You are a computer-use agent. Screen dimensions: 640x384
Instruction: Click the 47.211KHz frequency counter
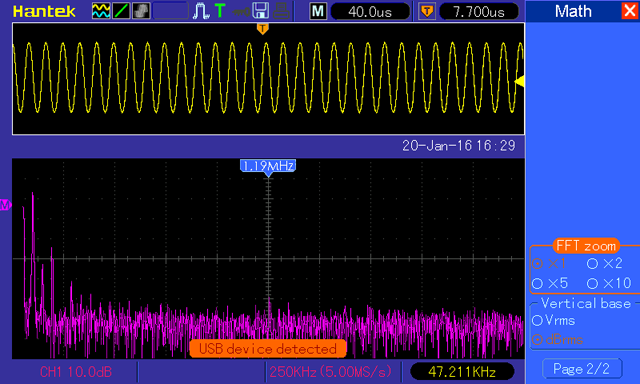coord(462,372)
